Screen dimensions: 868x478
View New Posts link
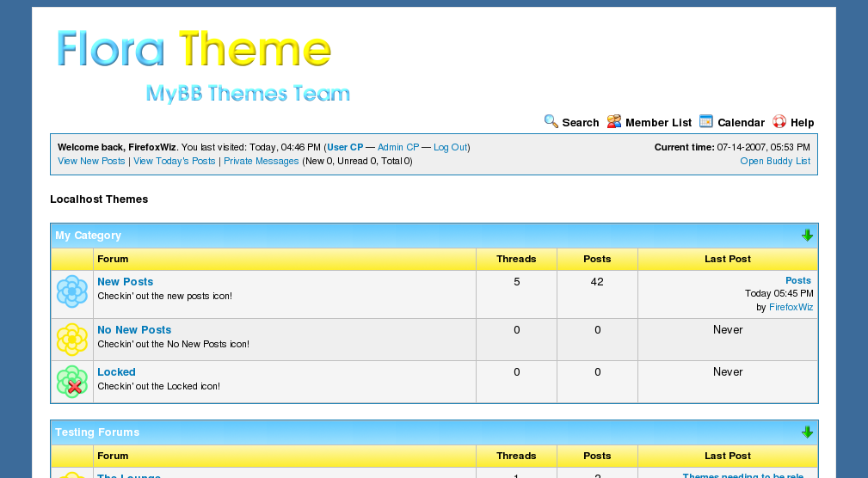point(91,162)
